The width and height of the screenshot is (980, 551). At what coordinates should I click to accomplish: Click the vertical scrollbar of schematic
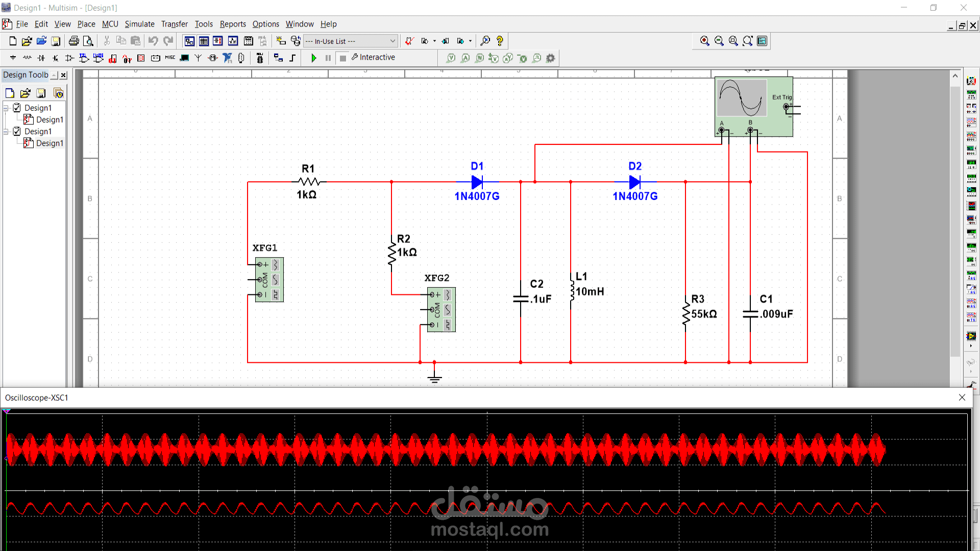(x=955, y=222)
